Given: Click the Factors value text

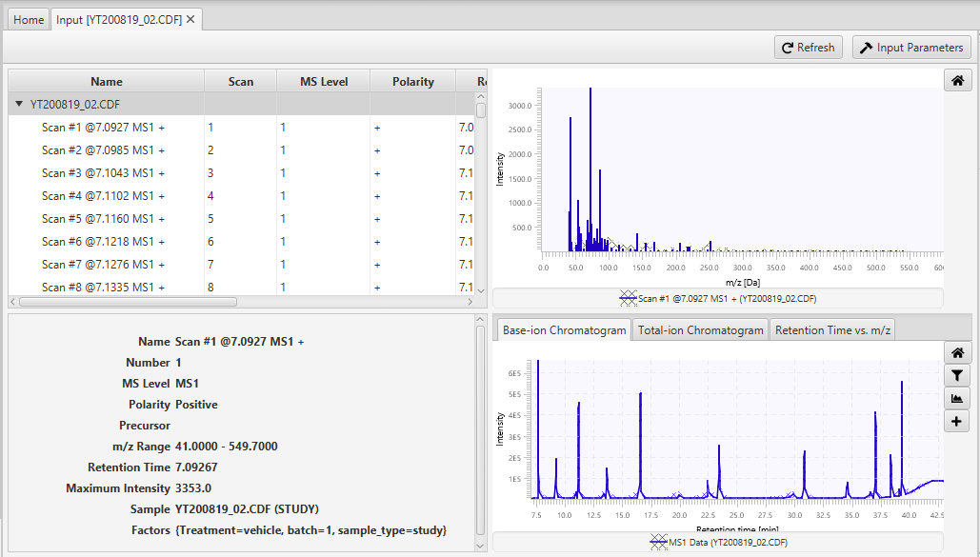Looking at the screenshot, I should (311, 530).
